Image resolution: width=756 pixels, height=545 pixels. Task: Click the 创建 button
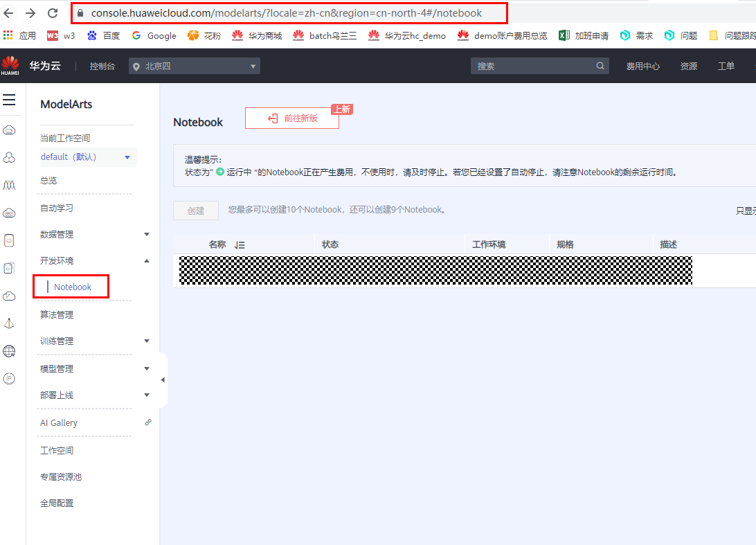[x=196, y=211]
